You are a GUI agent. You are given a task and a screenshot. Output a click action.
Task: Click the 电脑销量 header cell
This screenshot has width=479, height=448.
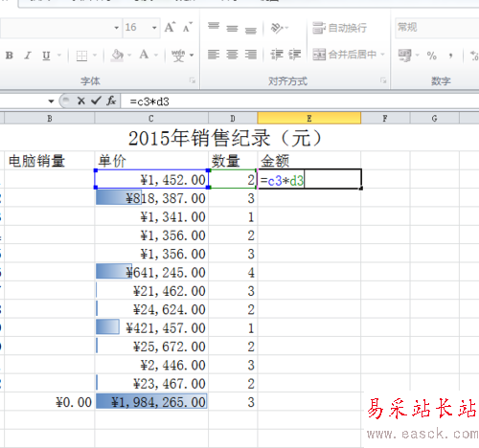(x=50, y=161)
